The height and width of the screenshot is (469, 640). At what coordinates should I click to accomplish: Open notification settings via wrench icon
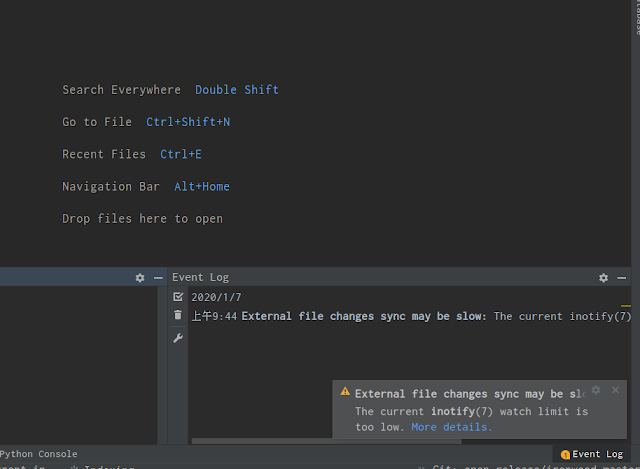[x=178, y=338]
